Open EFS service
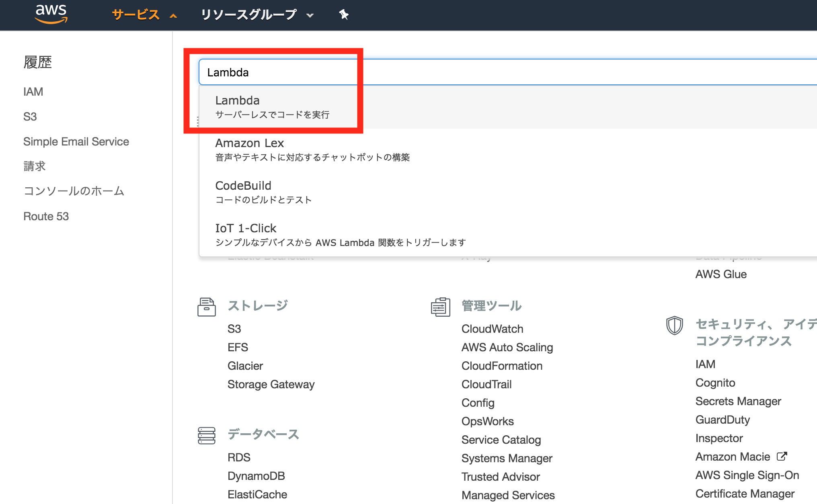817x504 pixels. [238, 347]
